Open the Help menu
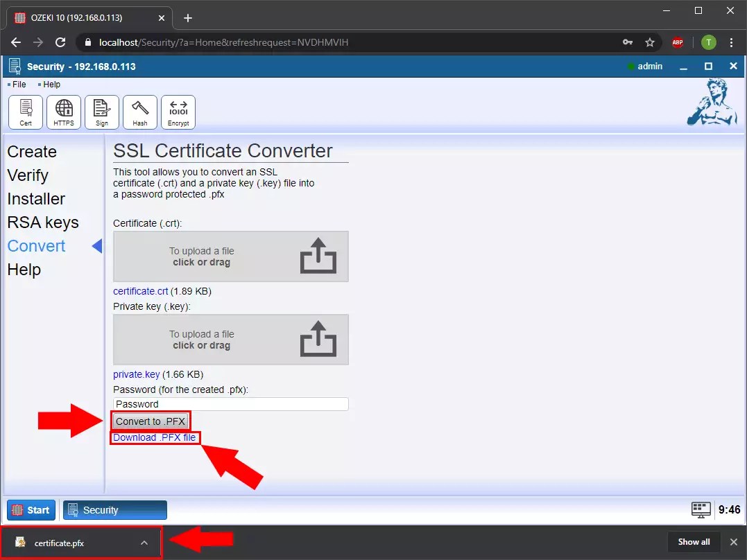The height and width of the screenshot is (560, 747). [51, 84]
